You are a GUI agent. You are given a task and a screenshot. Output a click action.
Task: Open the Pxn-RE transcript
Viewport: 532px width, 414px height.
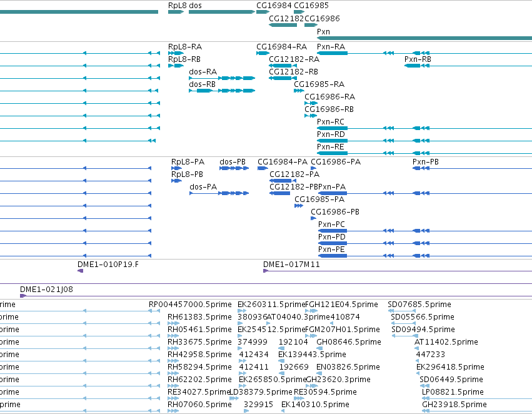point(424,153)
